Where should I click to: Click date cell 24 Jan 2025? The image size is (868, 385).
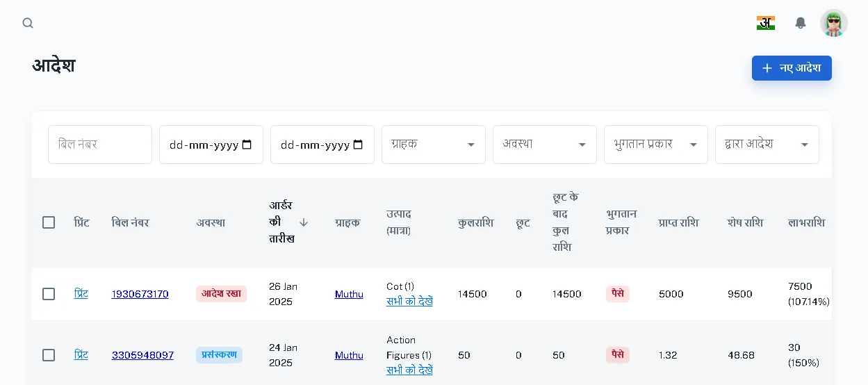tap(283, 355)
